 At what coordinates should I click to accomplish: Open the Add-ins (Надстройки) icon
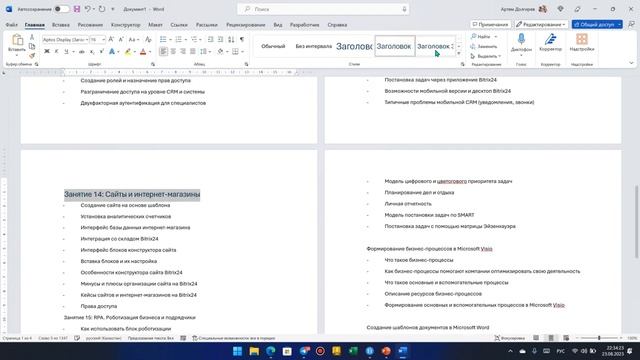(x=582, y=39)
